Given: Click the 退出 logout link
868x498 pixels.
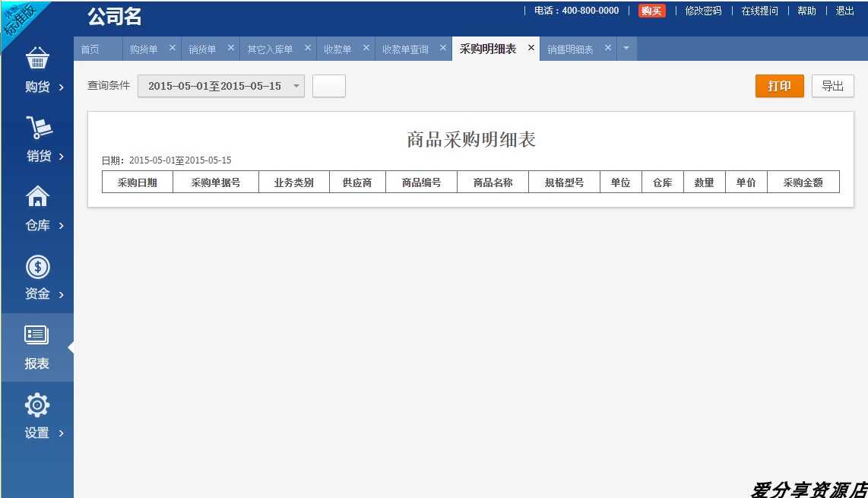Looking at the screenshot, I should pos(844,11).
